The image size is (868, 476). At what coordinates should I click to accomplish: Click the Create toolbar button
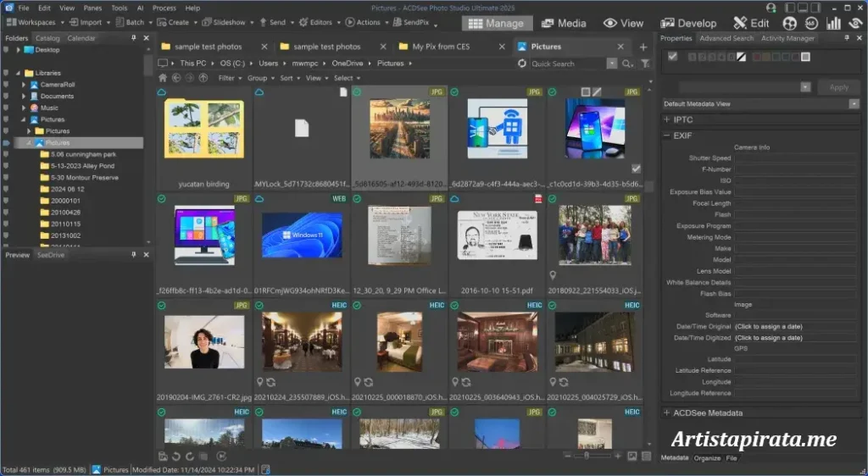point(173,22)
